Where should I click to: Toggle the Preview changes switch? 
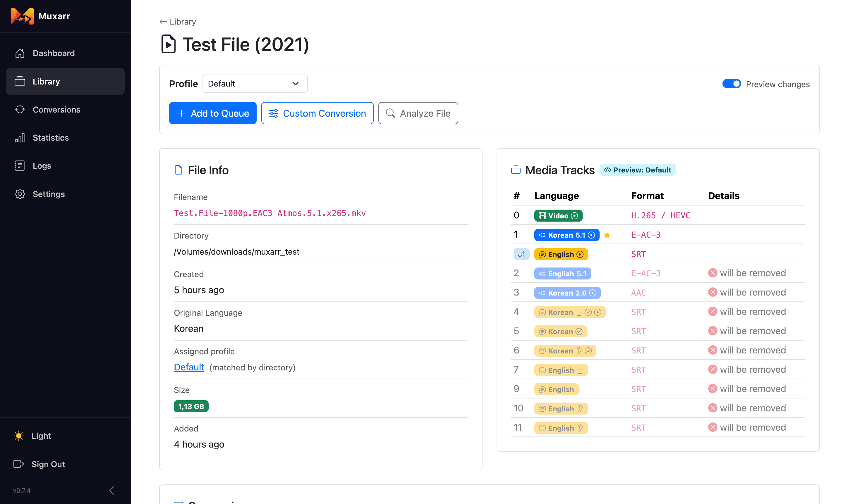pyautogui.click(x=732, y=84)
